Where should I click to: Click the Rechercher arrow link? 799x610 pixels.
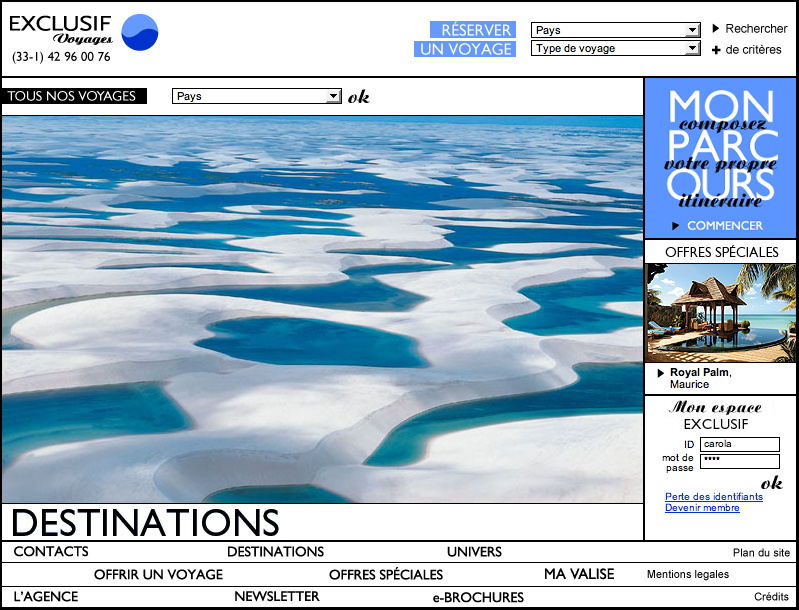pos(750,29)
